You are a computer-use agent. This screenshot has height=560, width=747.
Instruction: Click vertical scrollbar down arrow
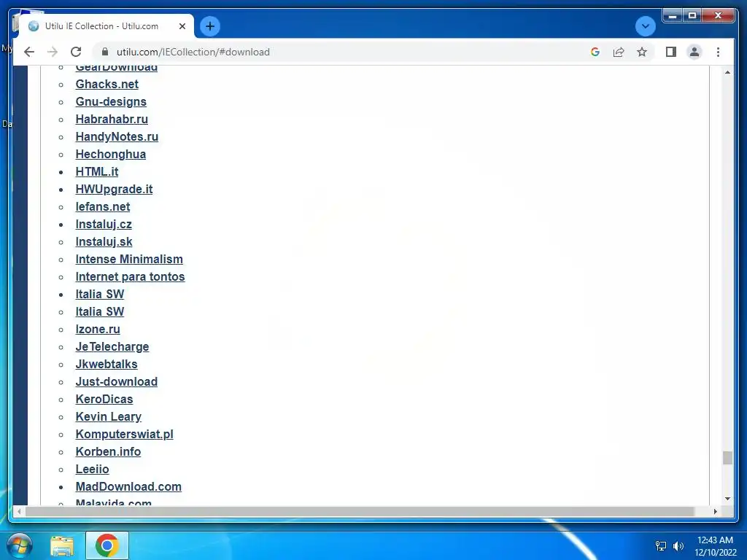tap(727, 499)
